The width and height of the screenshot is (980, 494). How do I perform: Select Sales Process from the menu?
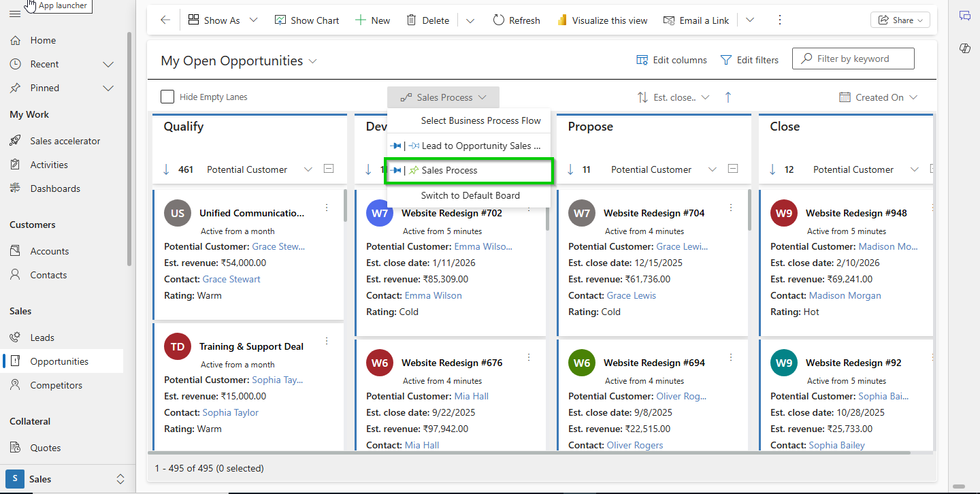pos(449,170)
